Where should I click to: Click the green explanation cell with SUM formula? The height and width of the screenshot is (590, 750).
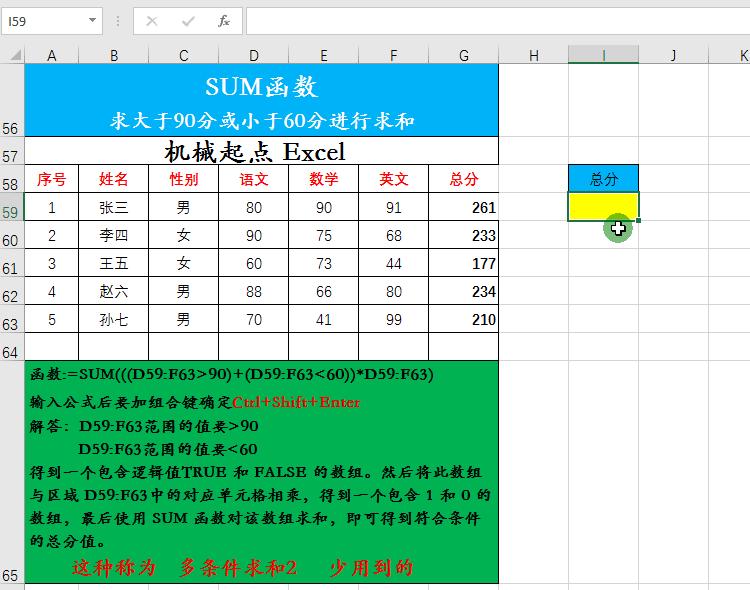262,472
